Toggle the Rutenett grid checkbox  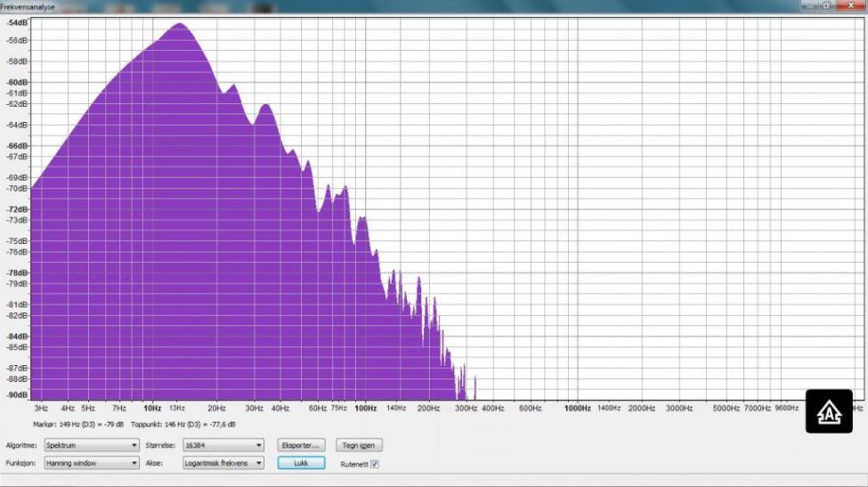tap(374, 464)
